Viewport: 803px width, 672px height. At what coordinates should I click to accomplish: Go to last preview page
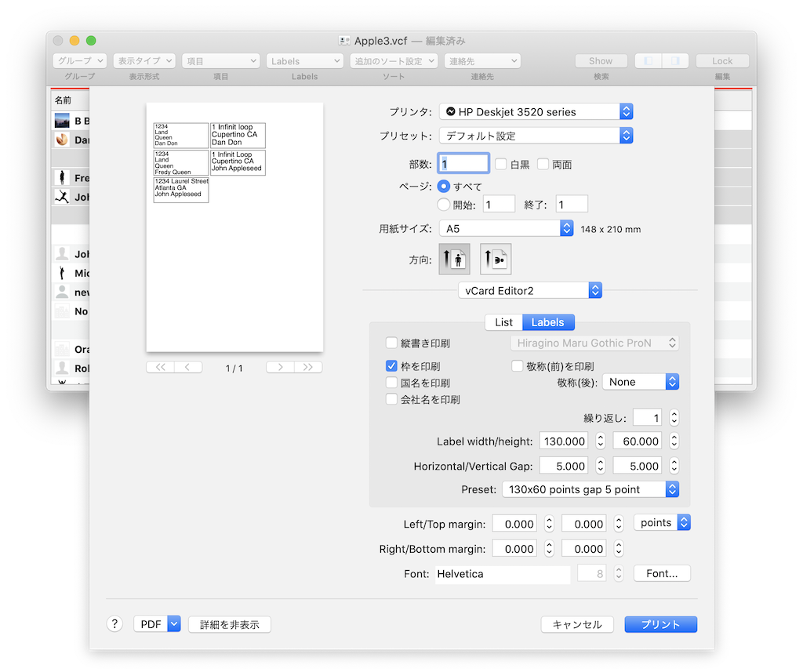click(x=307, y=367)
